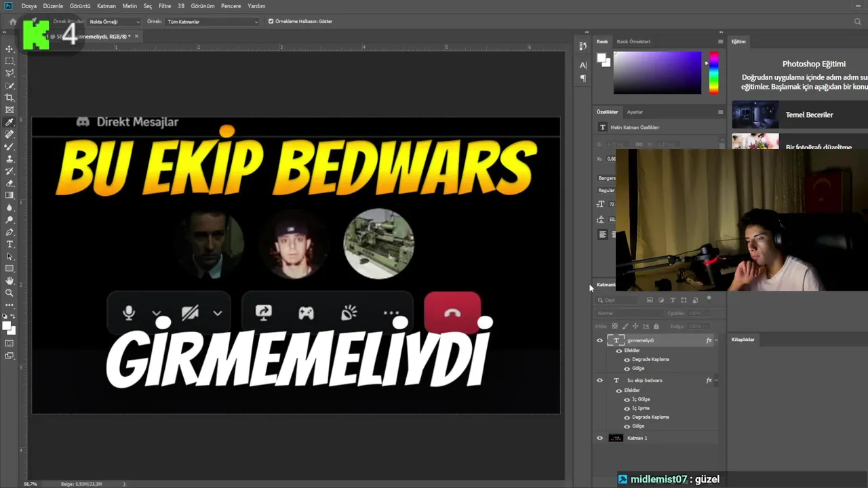Pick a color in the Renk color field
The height and width of the screenshot is (488, 868).
[x=657, y=73]
